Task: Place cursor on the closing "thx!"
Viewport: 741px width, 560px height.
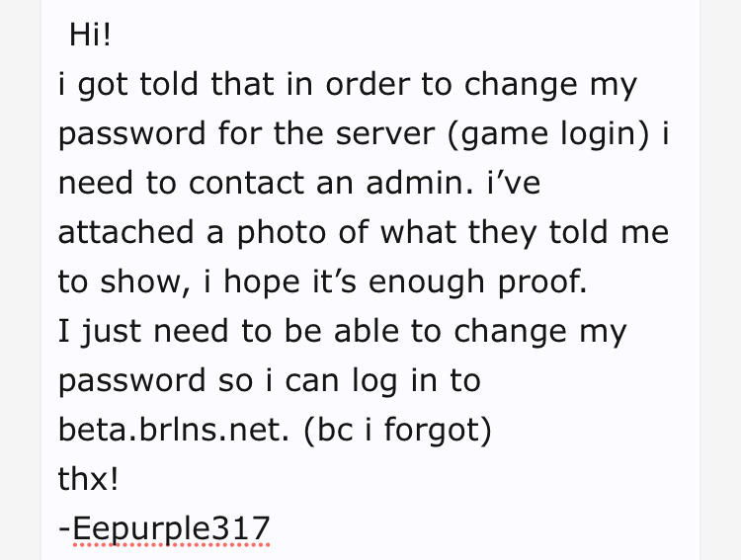Action: pos(88,478)
